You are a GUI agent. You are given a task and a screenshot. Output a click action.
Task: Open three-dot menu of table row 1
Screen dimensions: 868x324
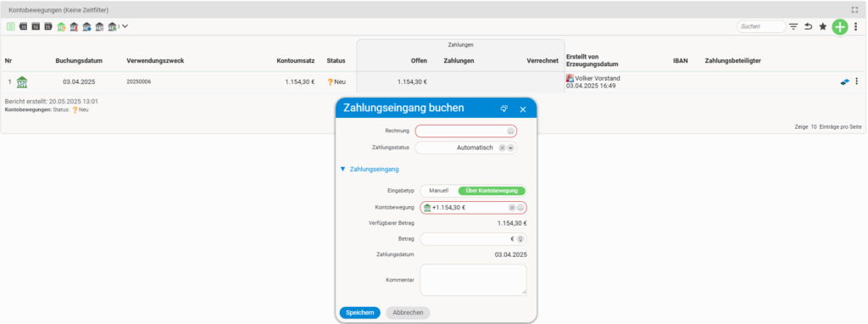click(856, 81)
